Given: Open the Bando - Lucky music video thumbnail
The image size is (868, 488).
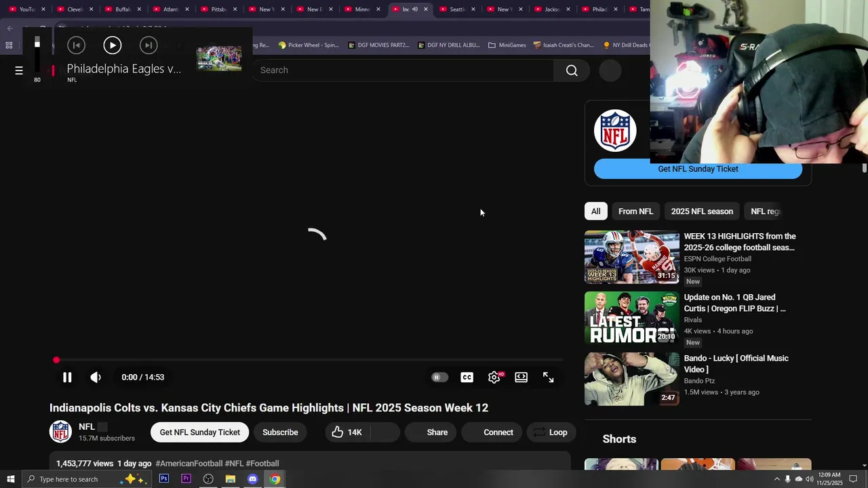Looking at the screenshot, I should [631, 379].
